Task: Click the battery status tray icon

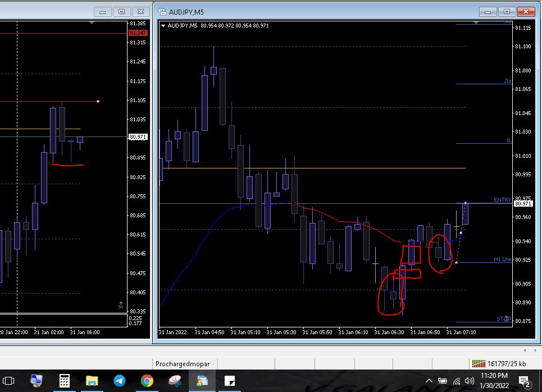Action: tap(443, 381)
